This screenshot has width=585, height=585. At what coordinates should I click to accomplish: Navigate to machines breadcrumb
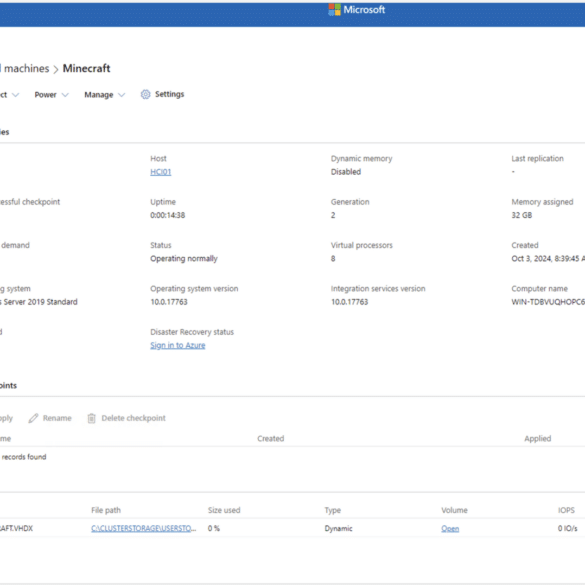pyautogui.click(x=25, y=69)
